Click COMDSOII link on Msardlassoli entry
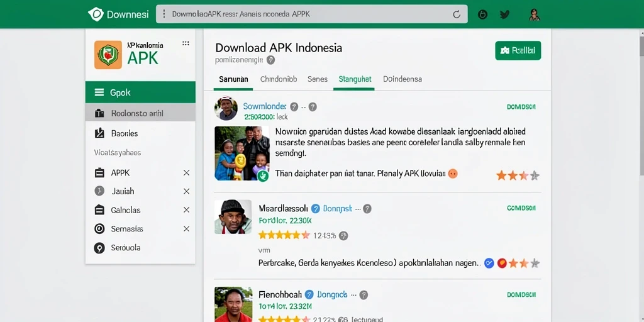The height and width of the screenshot is (322, 644). (521, 208)
